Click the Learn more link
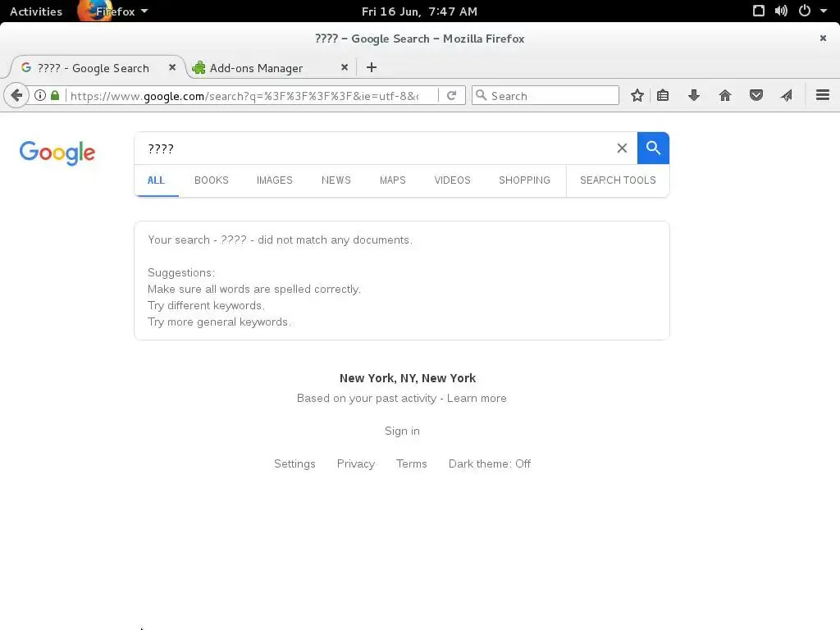 pyautogui.click(x=477, y=398)
